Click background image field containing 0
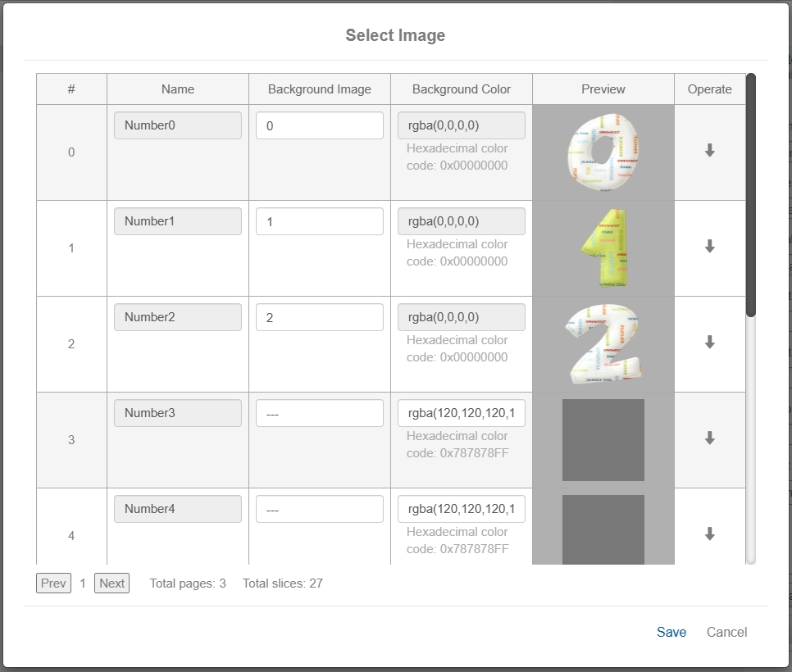This screenshot has width=792, height=672. pos(320,125)
